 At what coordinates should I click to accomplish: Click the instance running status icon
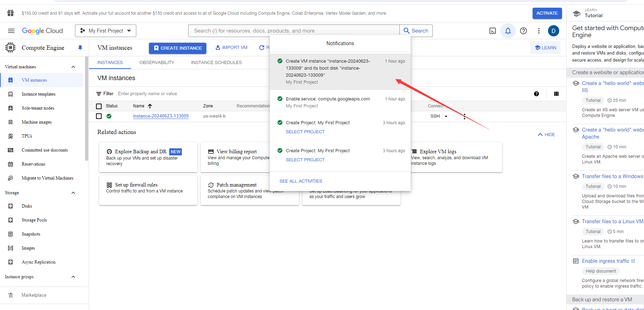109,116
